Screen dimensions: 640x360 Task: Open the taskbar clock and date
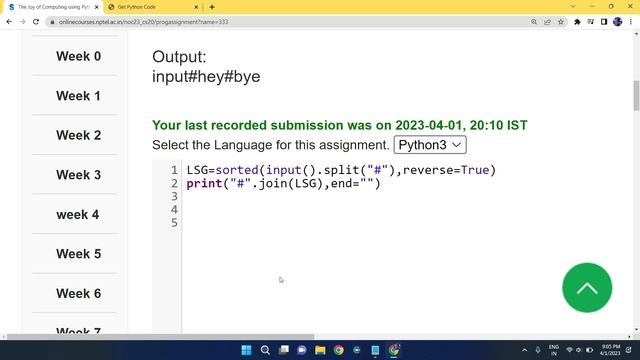[x=610, y=350]
